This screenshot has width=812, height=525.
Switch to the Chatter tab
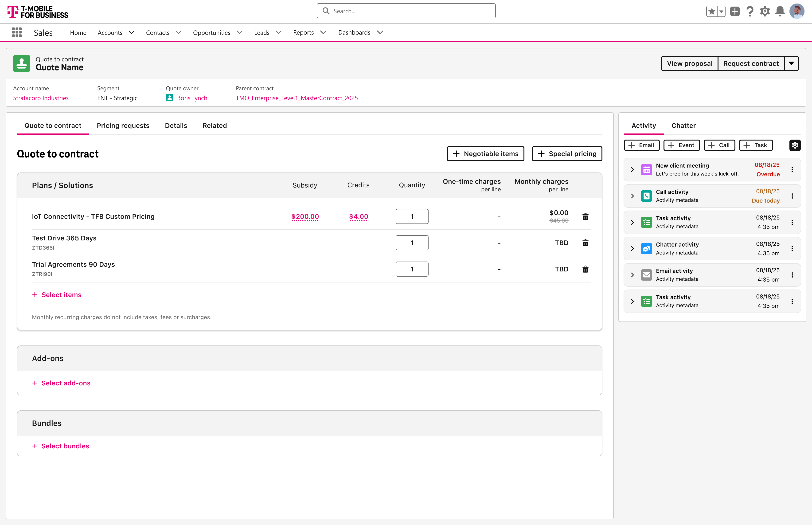pos(683,125)
